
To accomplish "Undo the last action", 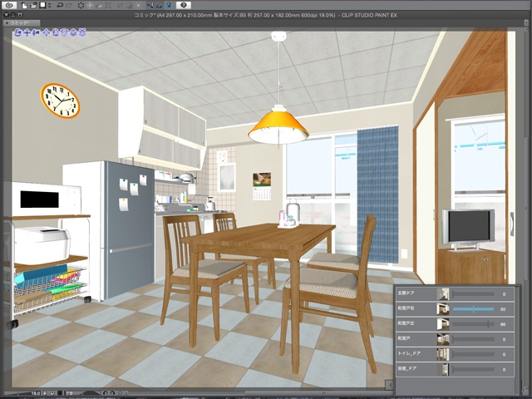I will click(x=60, y=5).
